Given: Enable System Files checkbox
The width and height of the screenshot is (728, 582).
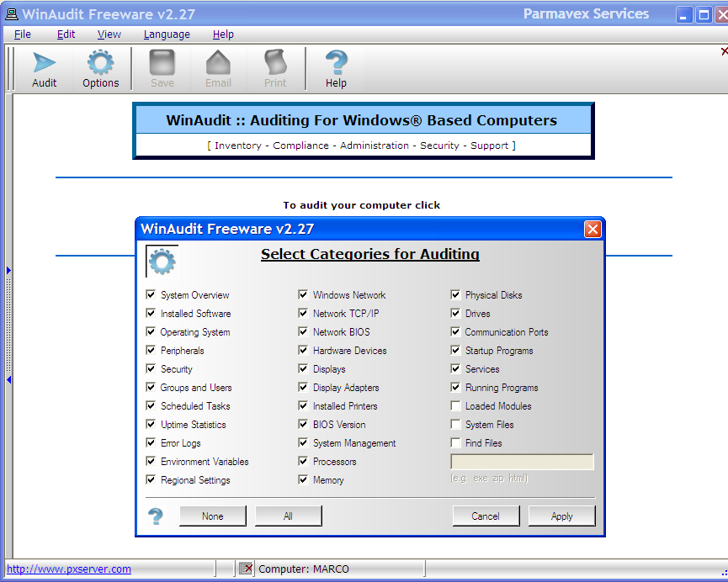Looking at the screenshot, I should 455,424.
